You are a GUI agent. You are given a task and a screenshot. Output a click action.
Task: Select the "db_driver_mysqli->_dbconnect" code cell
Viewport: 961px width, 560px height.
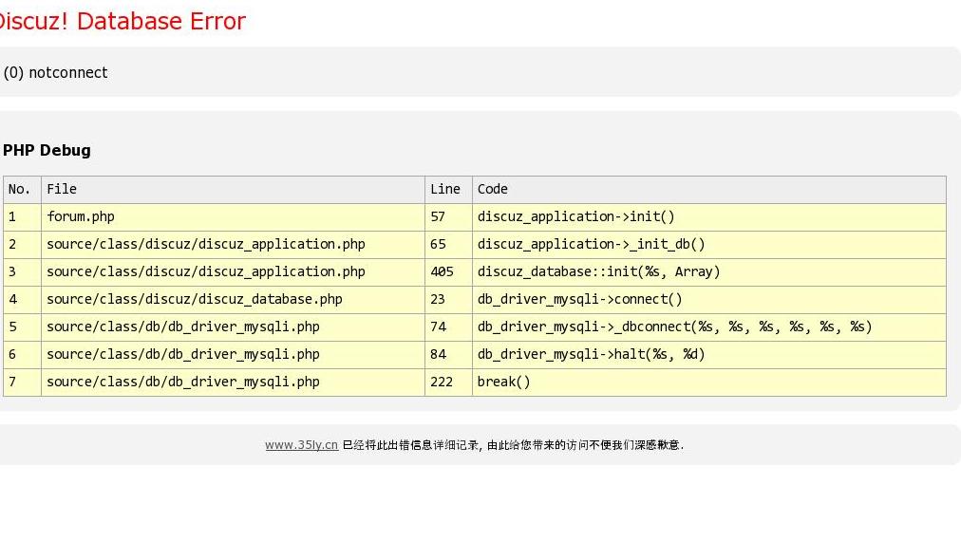coord(709,327)
